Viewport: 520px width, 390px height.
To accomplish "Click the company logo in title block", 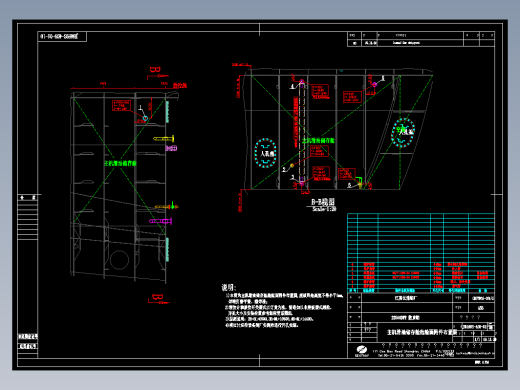I will [362, 350].
